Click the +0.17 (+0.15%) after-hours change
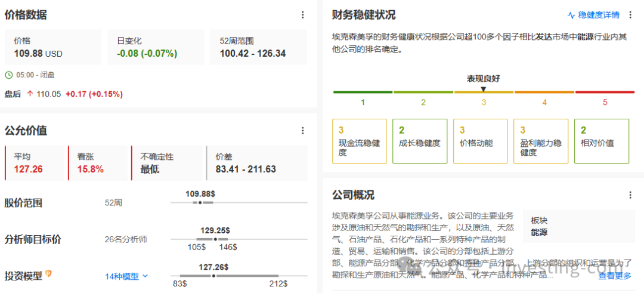 coord(94,94)
